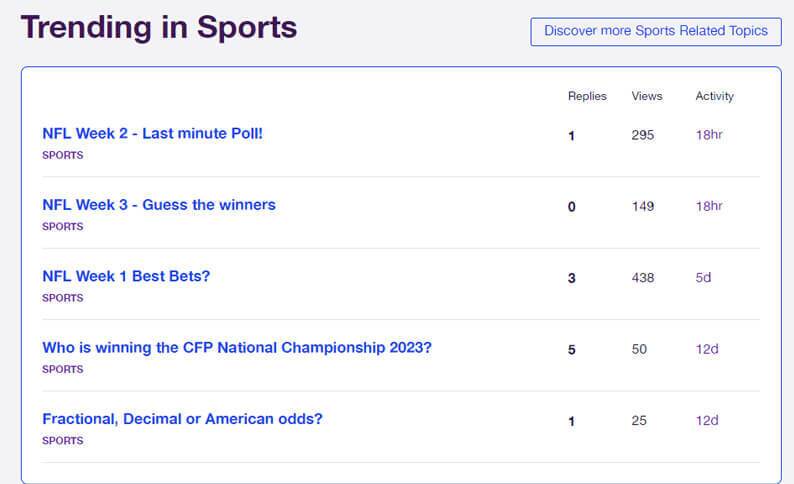
Task: Click the Replies column header
Action: tap(587, 96)
